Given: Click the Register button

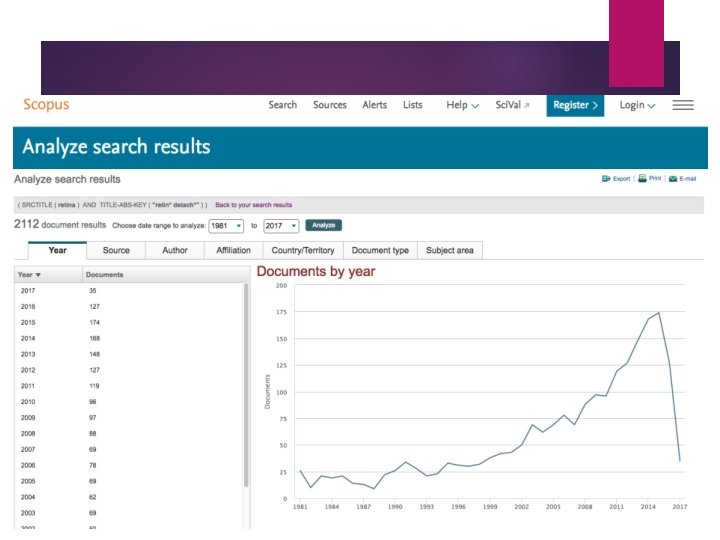Looking at the screenshot, I should [575, 105].
